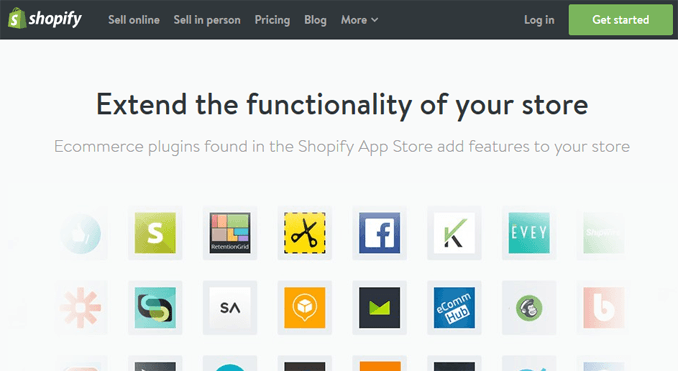The image size is (678, 371).
Task: Select the yellow scissors app icon
Action: click(305, 233)
